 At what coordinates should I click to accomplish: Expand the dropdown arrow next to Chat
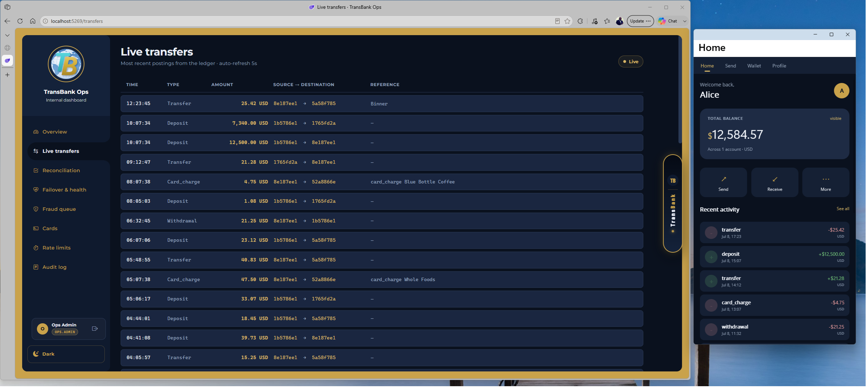click(685, 21)
